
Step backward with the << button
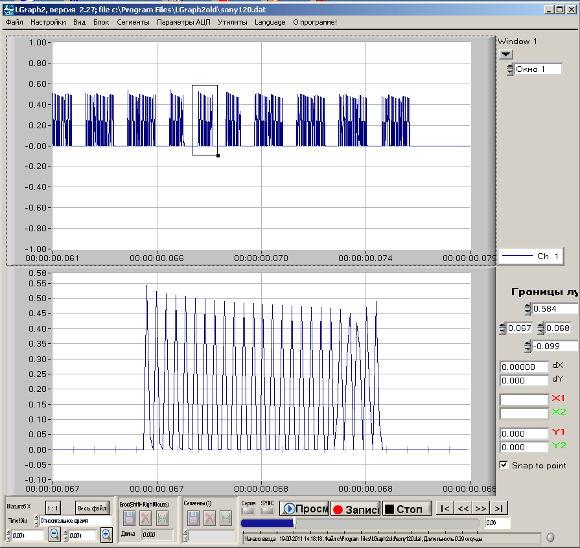pyautogui.click(x=463, y=508)
